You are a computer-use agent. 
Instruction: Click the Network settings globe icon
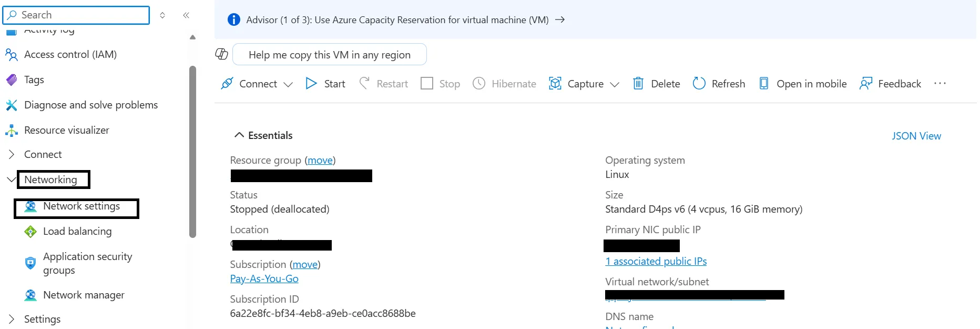[x=30, y=206]
